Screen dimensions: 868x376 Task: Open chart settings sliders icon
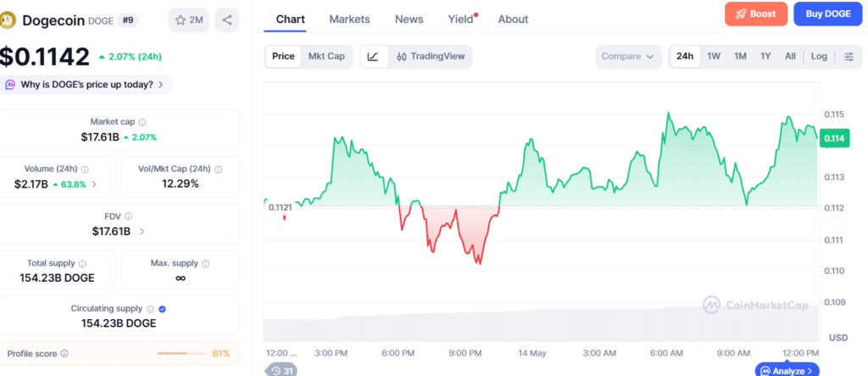point(849,57)
